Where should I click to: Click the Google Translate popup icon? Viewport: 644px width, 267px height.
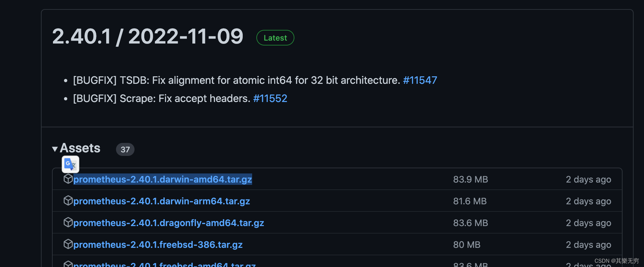[71, 164]
